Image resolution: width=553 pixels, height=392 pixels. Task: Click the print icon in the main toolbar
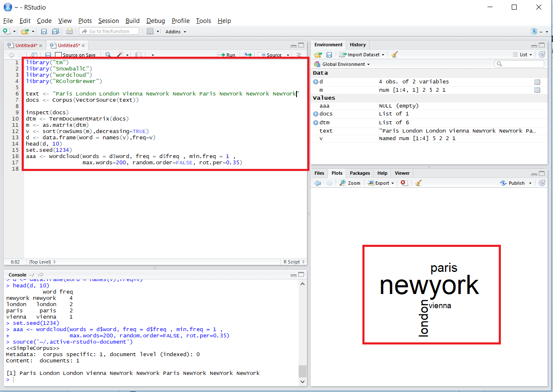tap(70, 31)
